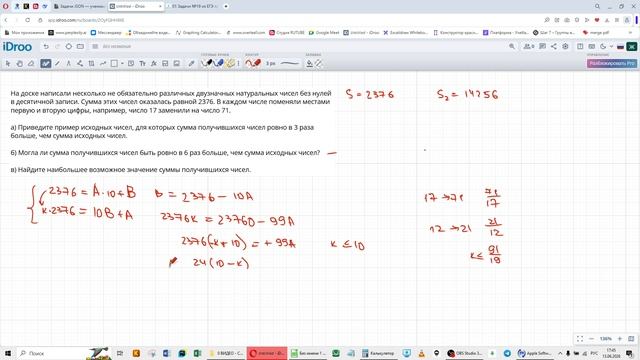Zoom in the canvas with plus
This screenshot has width=640, height=360.
click(620, 339)
